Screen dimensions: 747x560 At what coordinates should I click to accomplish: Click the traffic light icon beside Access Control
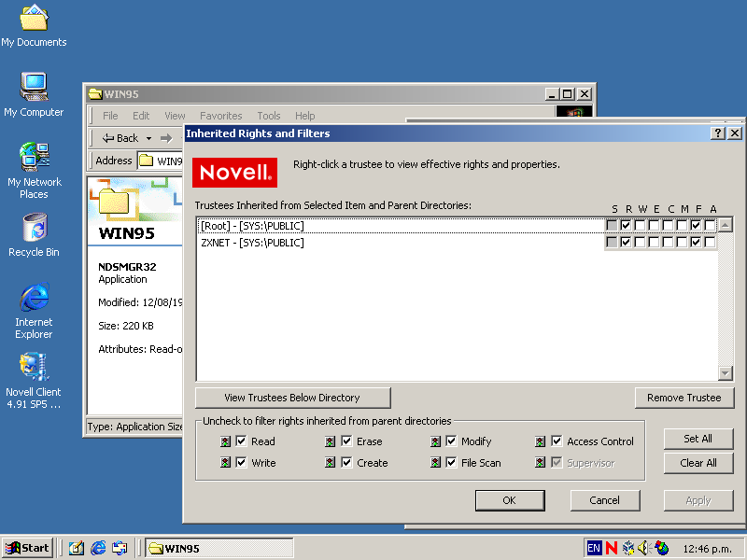tap(540, 441)
